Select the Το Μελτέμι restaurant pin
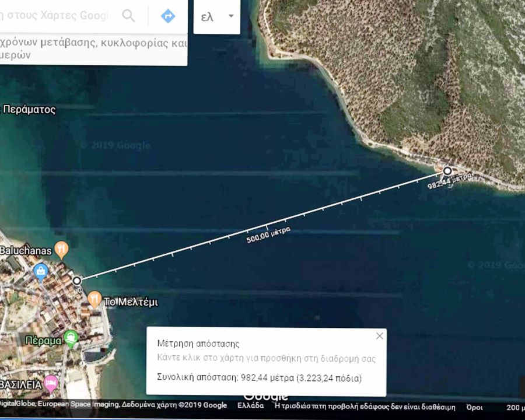The height and width of the screenshot is (420, 525). coord(94,300)
